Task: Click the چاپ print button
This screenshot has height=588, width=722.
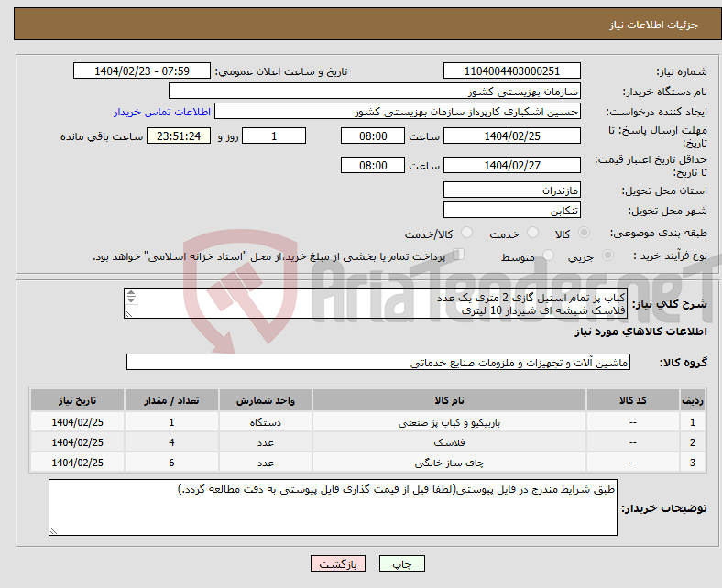Action: [401, 563]
